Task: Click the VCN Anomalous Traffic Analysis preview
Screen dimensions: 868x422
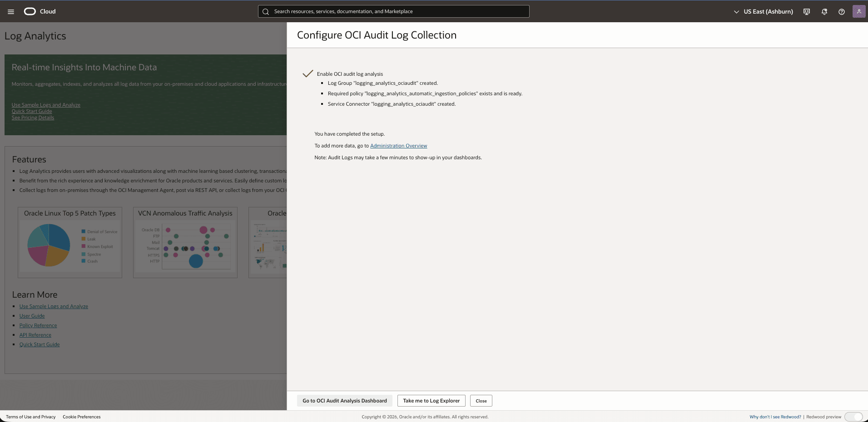Action: pyautogui.click(x=185, y=243)
